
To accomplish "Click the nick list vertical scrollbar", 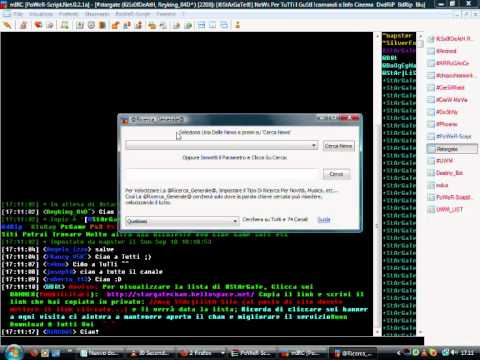I will click(x=420, y=183).
